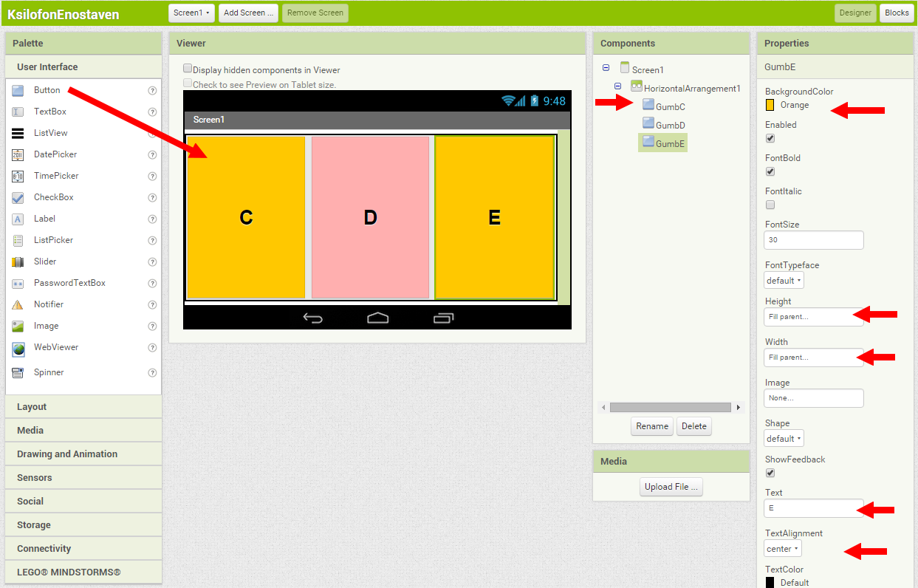Uncheck the FontBold checkbox

click(770, 171)
